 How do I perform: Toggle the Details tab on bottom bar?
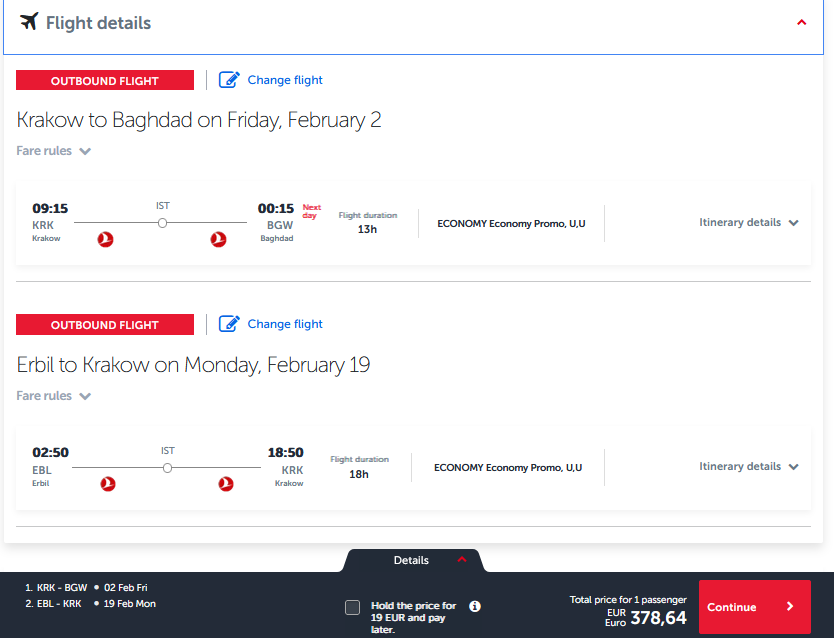413,560
